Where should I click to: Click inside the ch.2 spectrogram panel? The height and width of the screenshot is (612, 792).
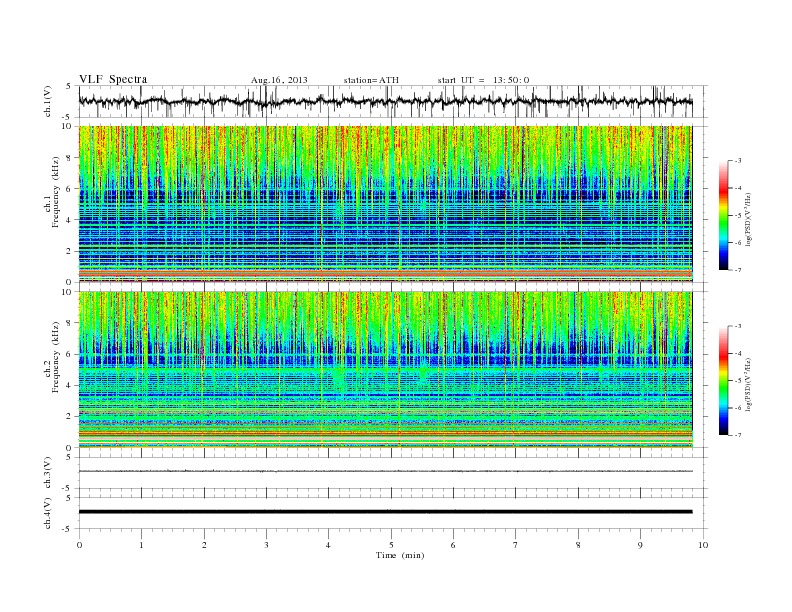coord(385,370)
